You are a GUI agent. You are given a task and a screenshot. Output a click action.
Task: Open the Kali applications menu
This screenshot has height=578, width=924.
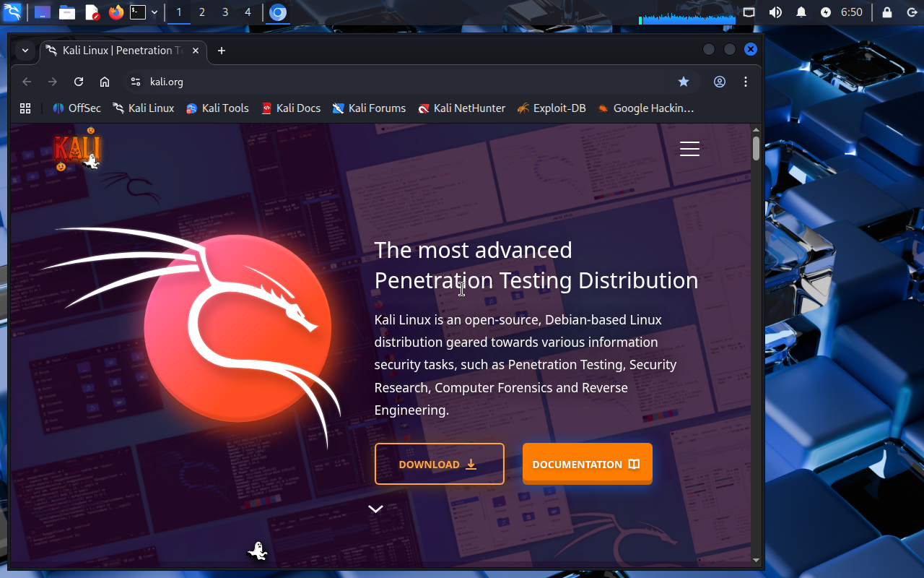pyautogui.click(x=12, y=12)
